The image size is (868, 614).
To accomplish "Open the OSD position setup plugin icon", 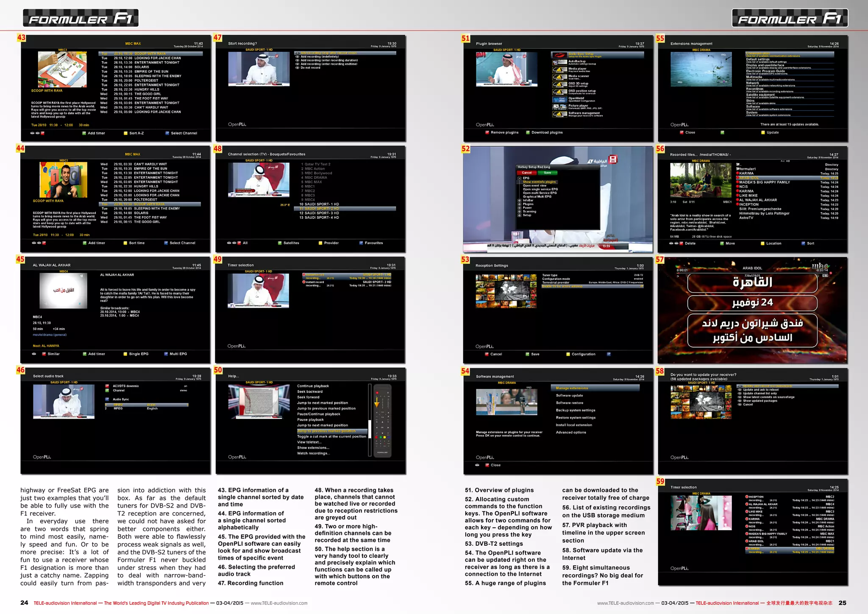I will point(559,92).
